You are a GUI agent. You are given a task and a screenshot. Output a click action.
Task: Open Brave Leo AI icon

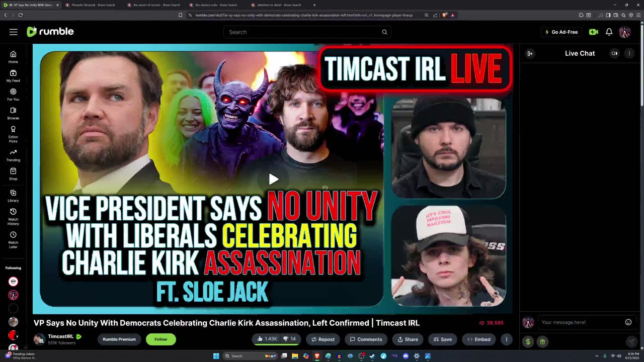[x=623, y=15]
